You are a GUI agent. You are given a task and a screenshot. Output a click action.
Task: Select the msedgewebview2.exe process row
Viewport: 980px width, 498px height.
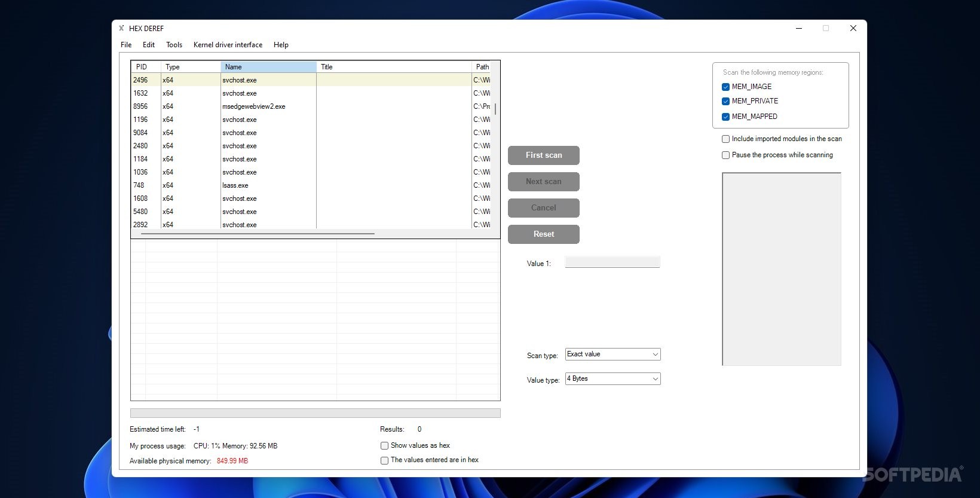(x=311, y=106)
